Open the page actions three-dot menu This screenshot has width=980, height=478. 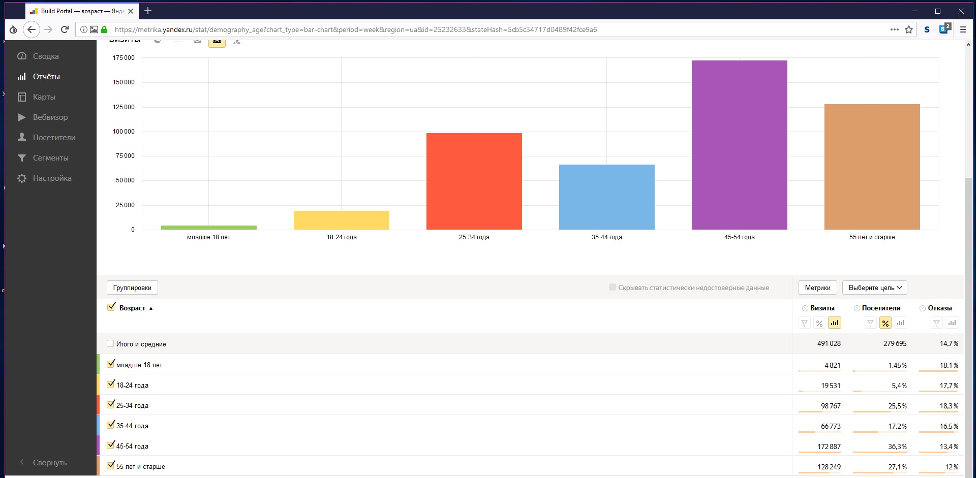tap(895, 29)
